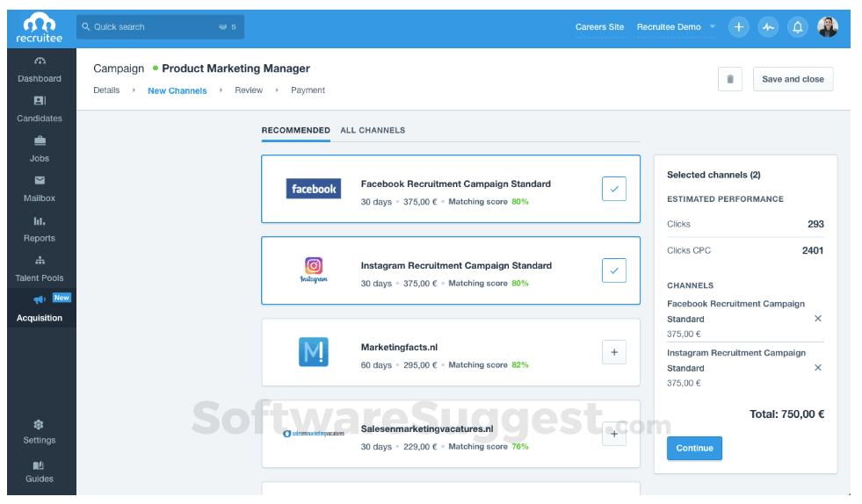
Task: Click the Salesenmarketingvacatures logo
Action: click(314, 434)
